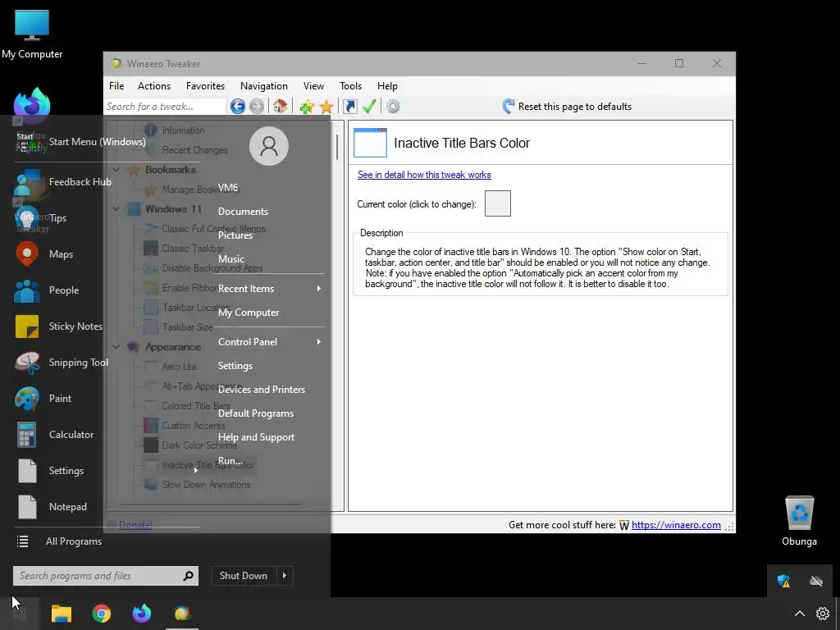Open See in detail how this tweak works

click(x=424, y=175)
